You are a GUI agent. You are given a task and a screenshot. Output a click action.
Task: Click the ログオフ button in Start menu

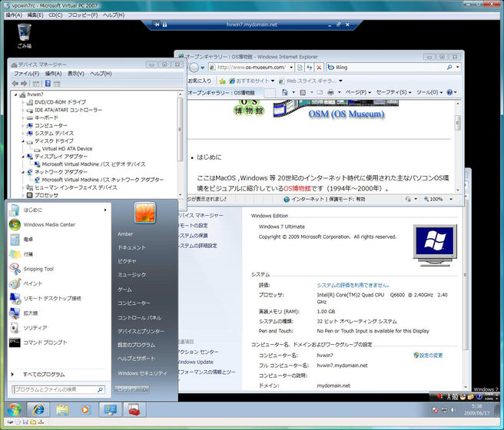pos(128,389)
